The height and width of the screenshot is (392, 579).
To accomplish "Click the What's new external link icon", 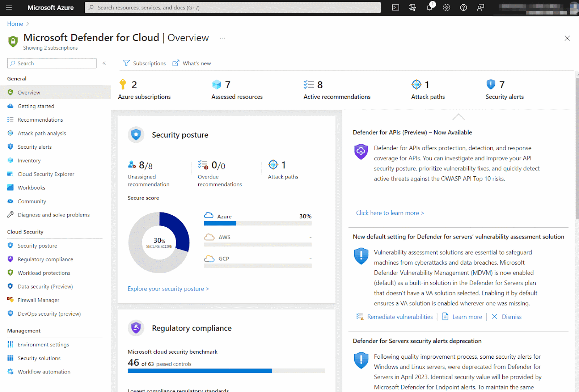I will click(x=176, y=63).
